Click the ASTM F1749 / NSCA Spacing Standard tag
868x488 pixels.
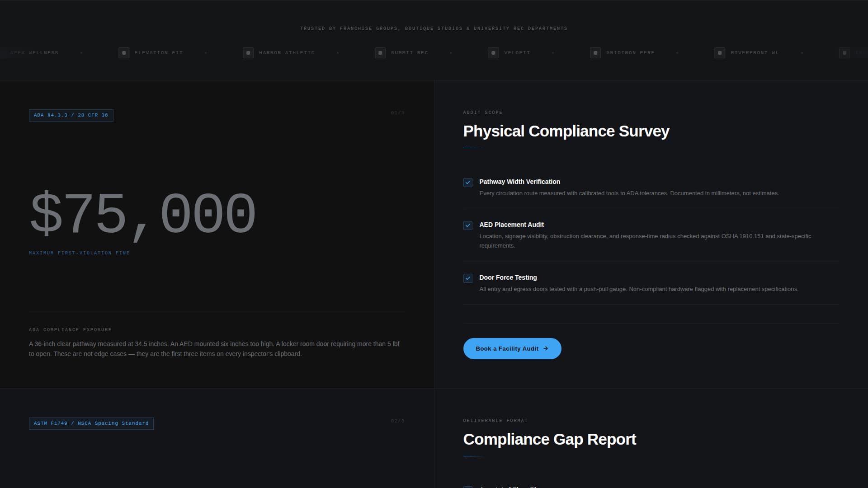coord(91,423)
